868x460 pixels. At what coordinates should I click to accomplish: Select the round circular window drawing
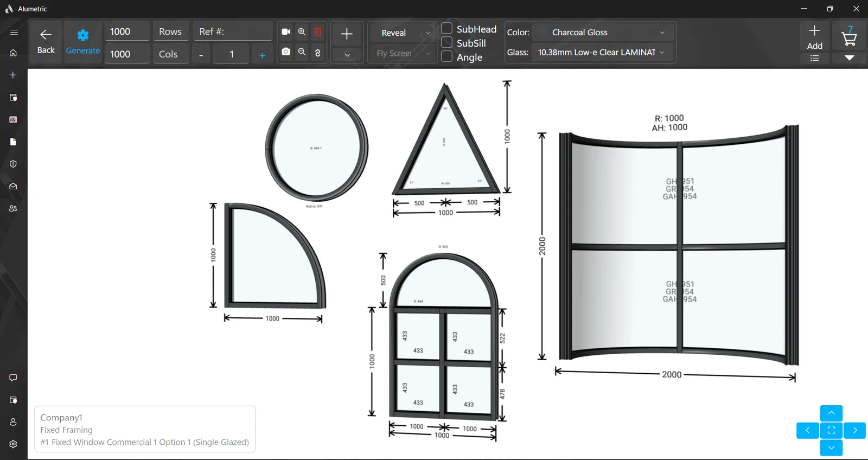pyautogui.click(x=316, y=148)
